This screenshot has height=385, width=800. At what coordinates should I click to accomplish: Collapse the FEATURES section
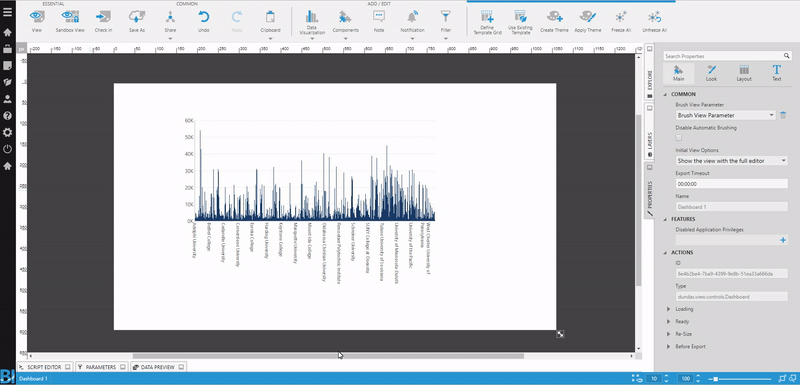(x=665, y=219)
